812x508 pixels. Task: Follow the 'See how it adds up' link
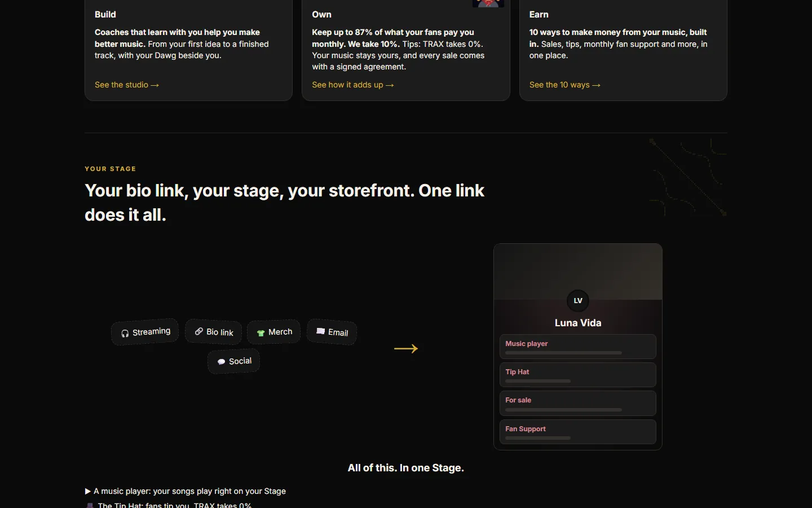pyautogui.click(x=353, y=85)
